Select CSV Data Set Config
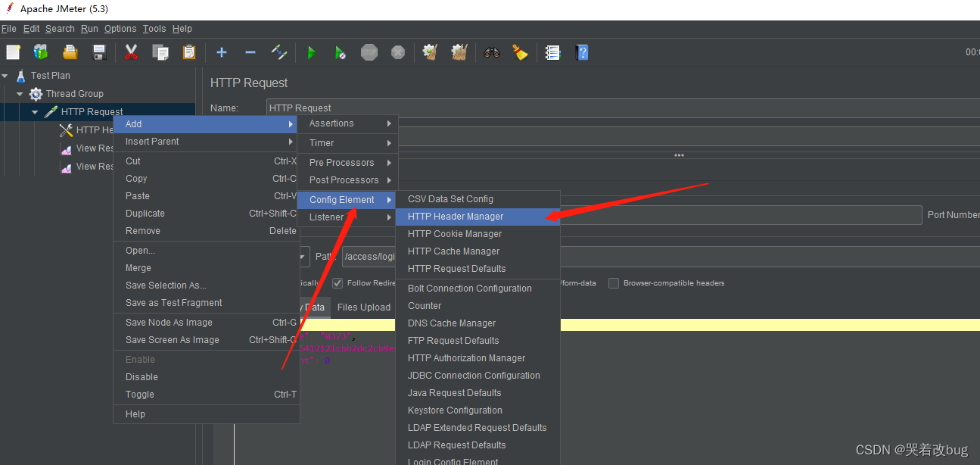Screen dimensions: 980x465 [478, 199]
